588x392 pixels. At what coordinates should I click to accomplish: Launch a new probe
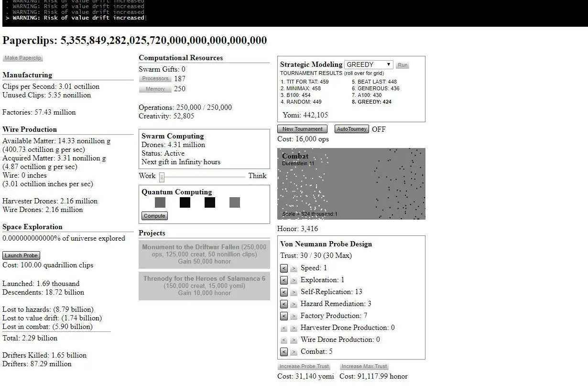[x=21, y=255]
